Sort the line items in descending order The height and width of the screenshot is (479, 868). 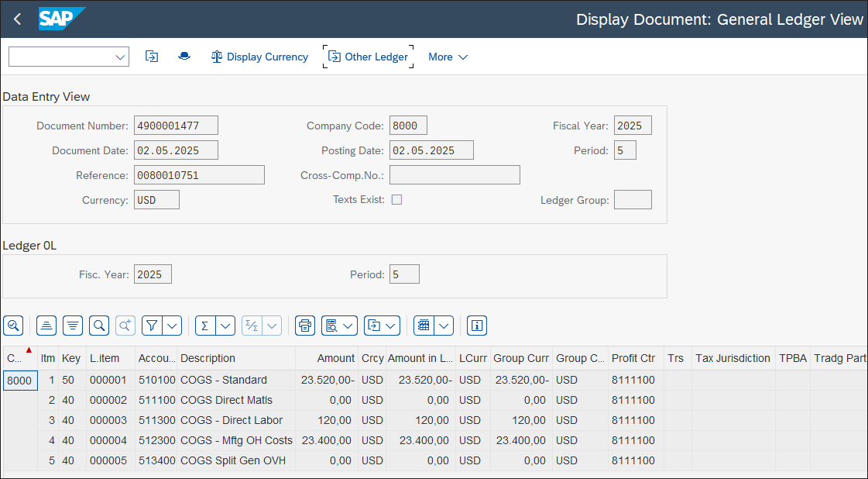72,326
